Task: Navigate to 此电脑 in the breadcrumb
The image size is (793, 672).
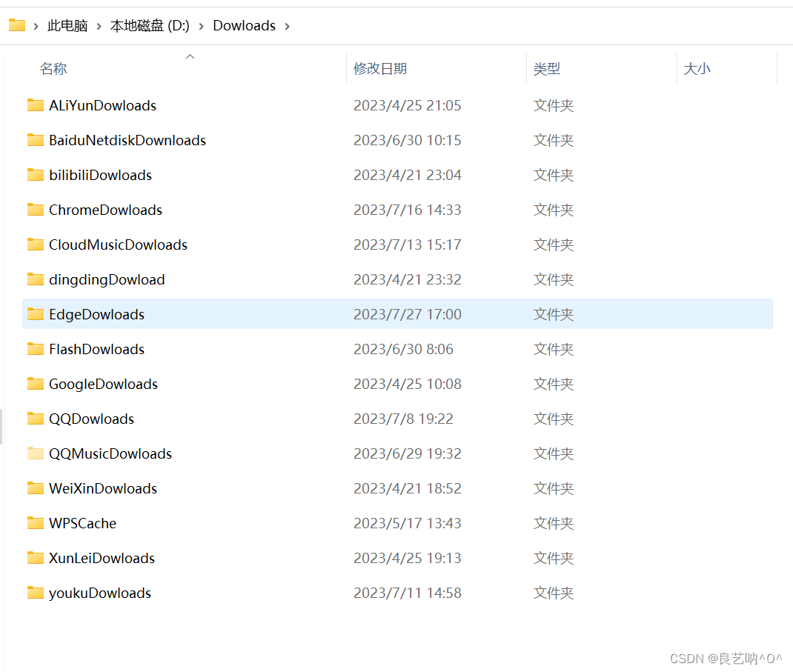Action: click(67, 25)
